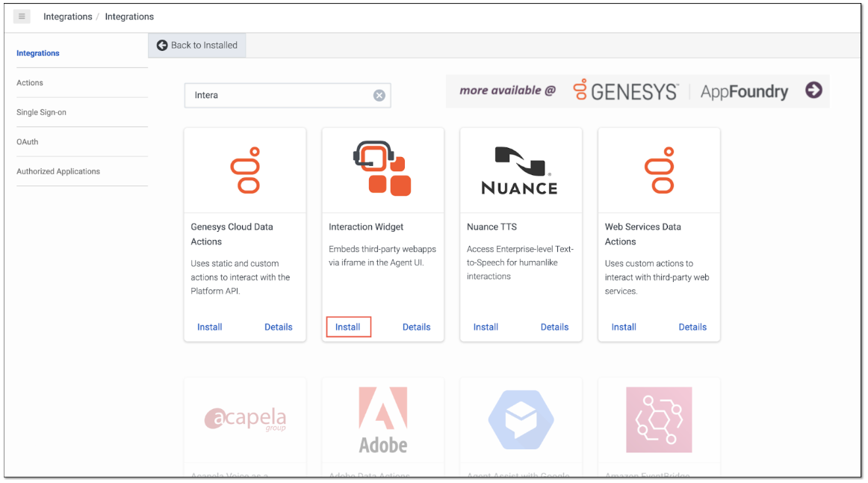
Task: View Details for Interaction Widget
Action: click(416, 327)
